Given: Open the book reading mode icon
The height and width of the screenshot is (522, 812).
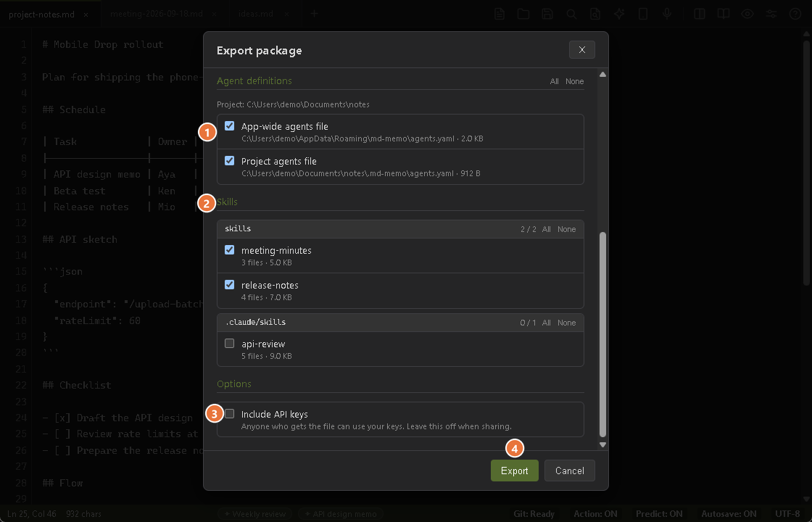Looking at the screenshot, I should pyautogui.click(x=724, y=14).
